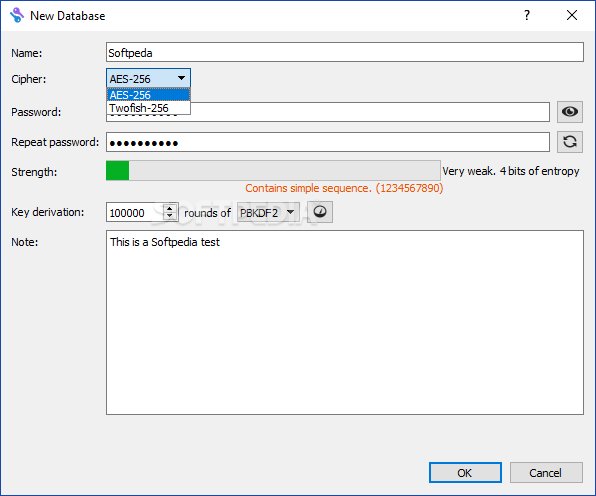596x496 pixels.
Task: Decrease key derivation rounds with down arrow
Action: [170, 216]
